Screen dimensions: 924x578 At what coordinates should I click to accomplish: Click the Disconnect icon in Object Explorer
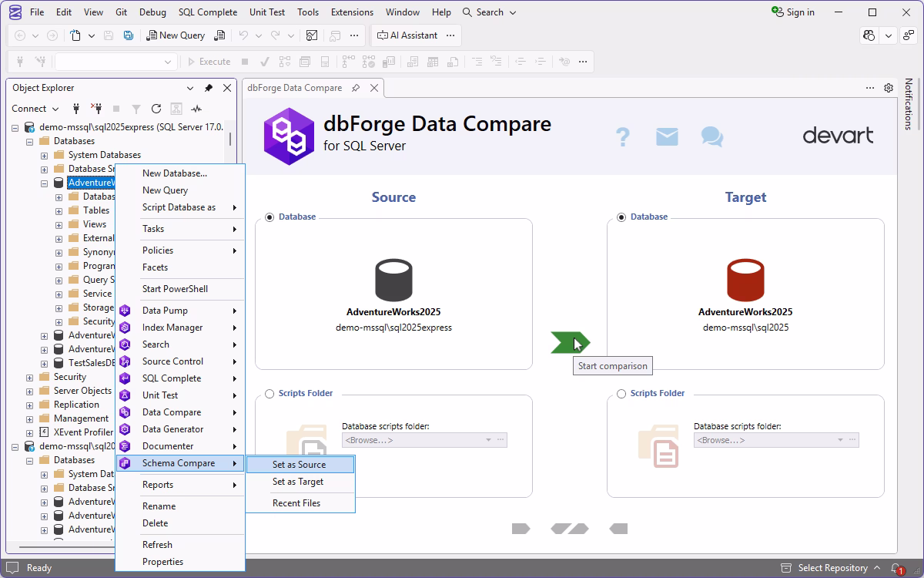click(x=96, y=109)
